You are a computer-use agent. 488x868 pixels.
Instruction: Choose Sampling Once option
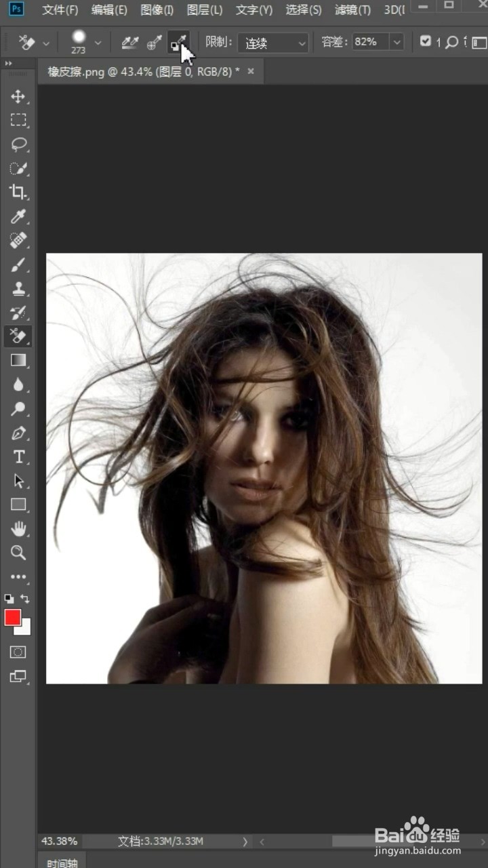coord(154,43)
